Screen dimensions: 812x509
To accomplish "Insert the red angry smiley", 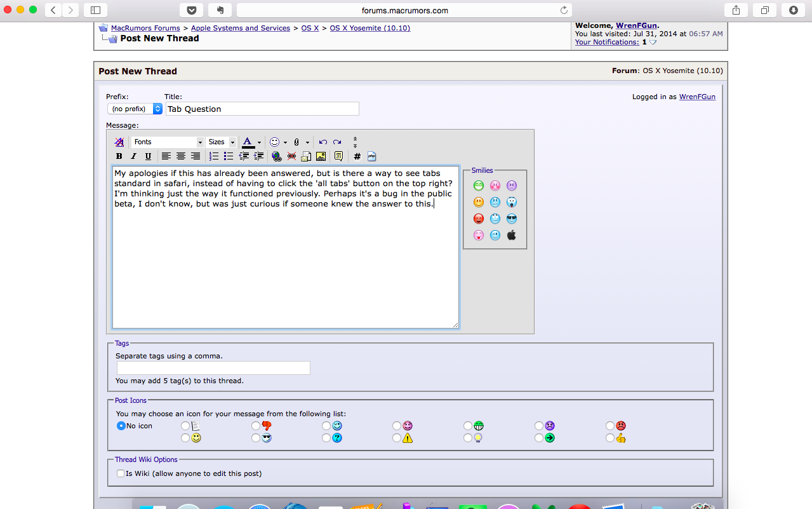I will [x=479, y=219].
